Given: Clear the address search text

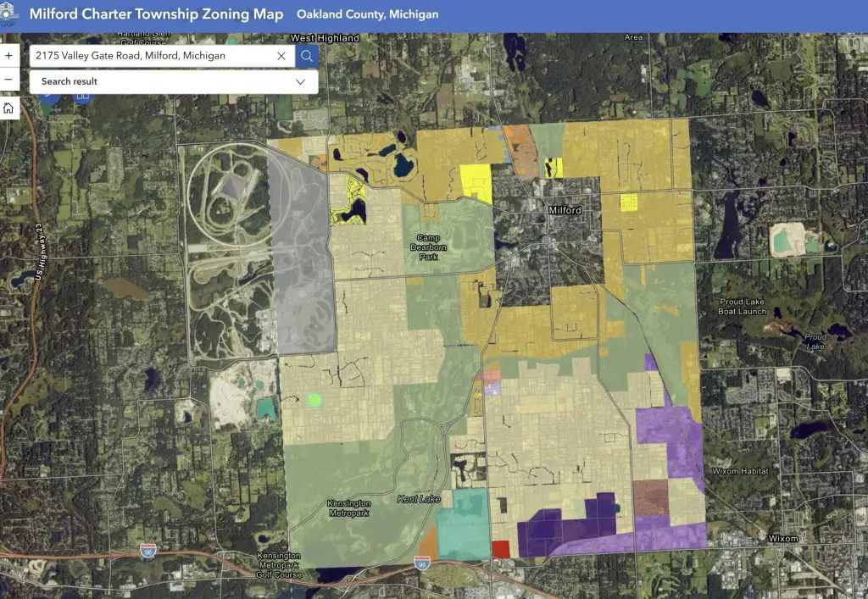Looking at the screenshot, I should [x=281, y=56].
